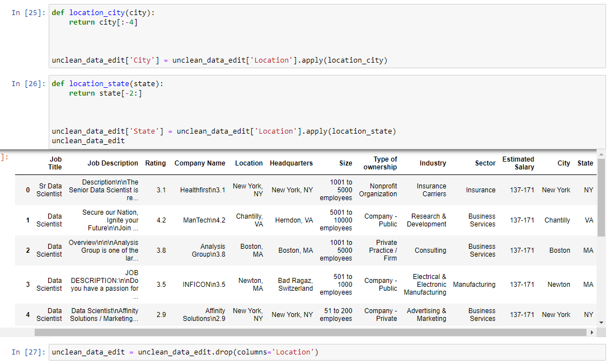Click the 'ManTech\n4.2' company cell
The image size is (610, 364).
[204, 220]
